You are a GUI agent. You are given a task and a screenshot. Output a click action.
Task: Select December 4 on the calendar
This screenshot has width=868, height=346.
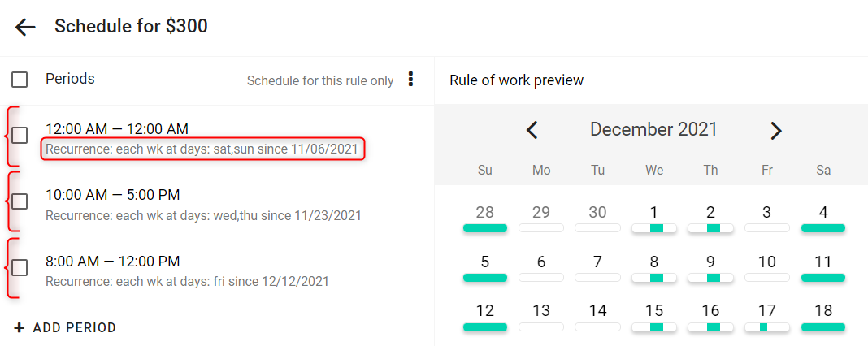click(823, 213)
